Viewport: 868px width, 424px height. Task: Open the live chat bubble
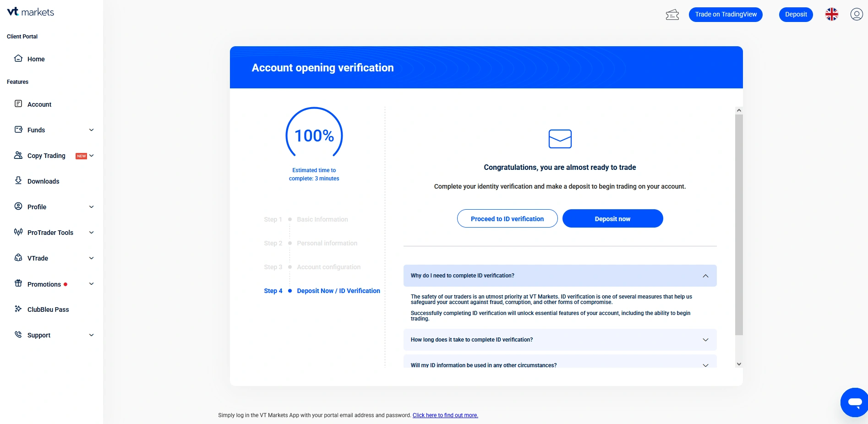(854, 402)
